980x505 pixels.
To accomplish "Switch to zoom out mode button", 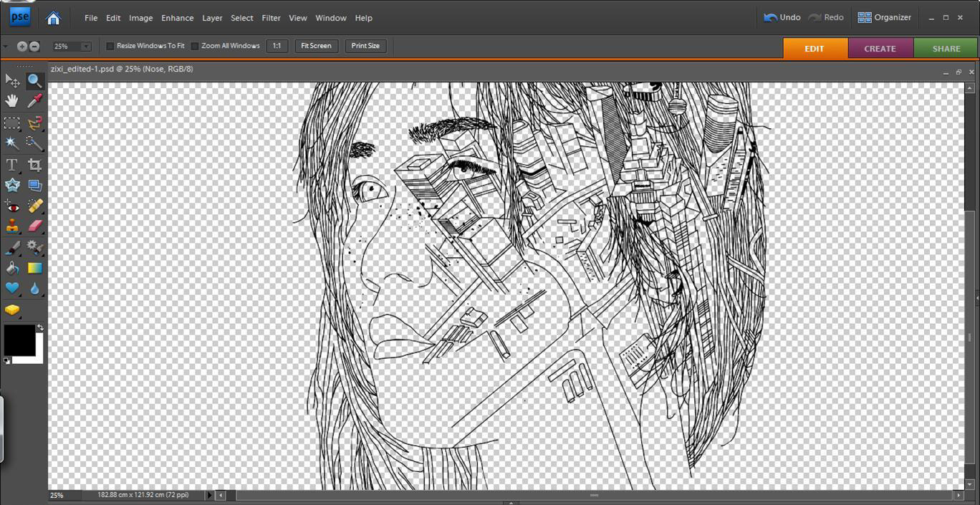I will (x=34, y=47).
